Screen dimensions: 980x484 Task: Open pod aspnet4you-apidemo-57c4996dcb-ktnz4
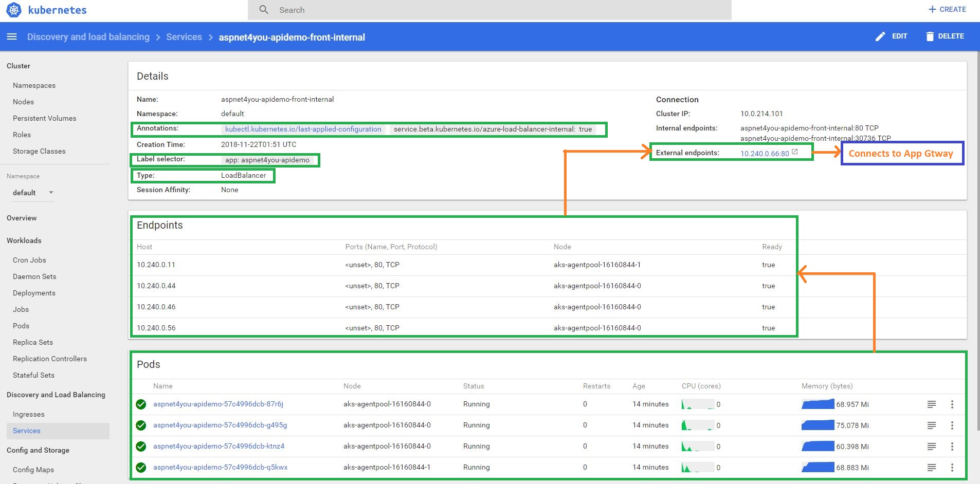tap(219, 446)
